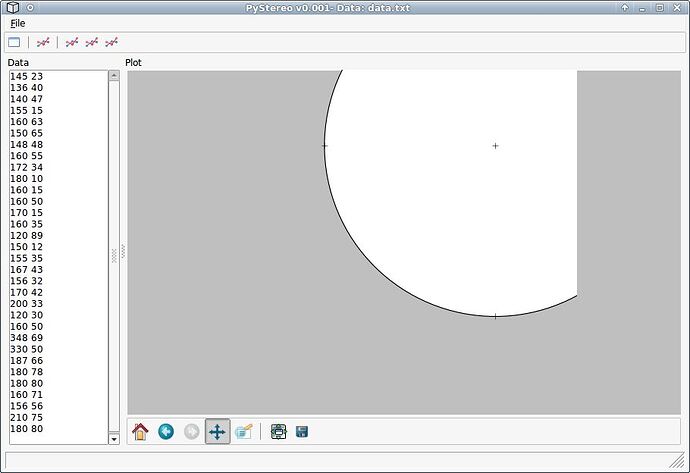The image size is (690, 473).
Task: Select data row '160 71'
Action: coord(59,395)
